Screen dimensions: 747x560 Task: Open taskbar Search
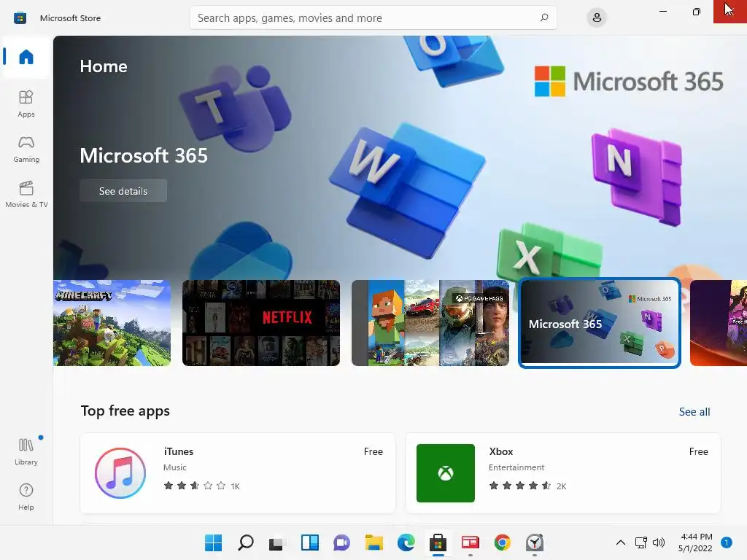coord(245,542)
